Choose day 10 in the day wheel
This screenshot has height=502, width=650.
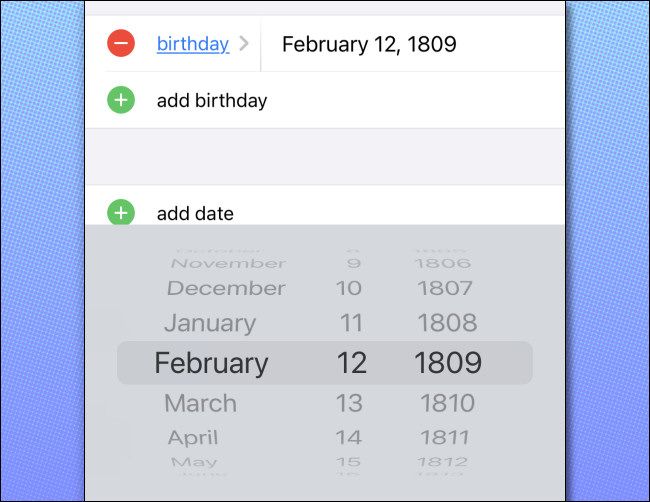[x=349, y=288]
